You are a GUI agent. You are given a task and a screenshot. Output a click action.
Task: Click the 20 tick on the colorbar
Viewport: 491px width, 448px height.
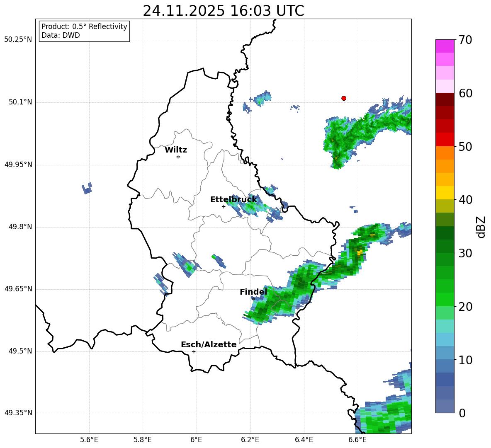click(465, 307)
